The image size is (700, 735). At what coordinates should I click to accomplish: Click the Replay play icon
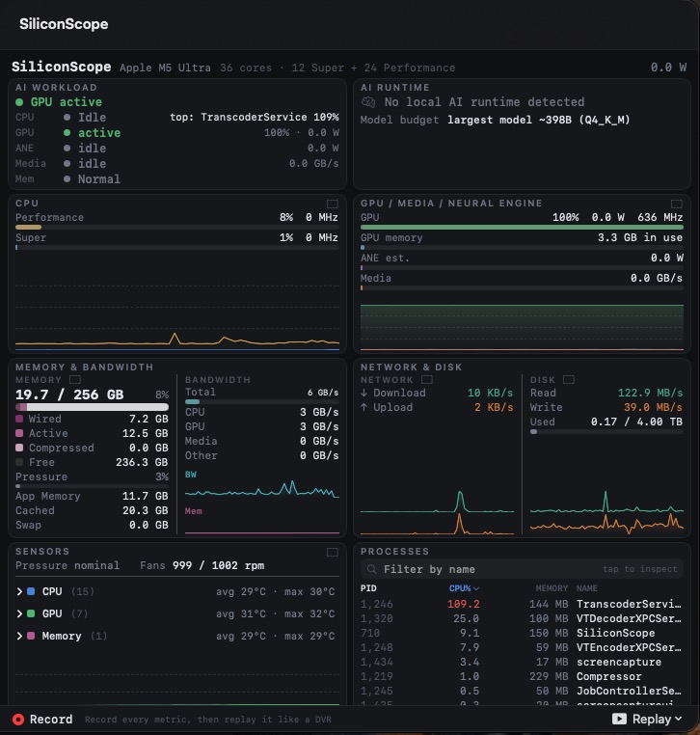[x=619, y=719]
